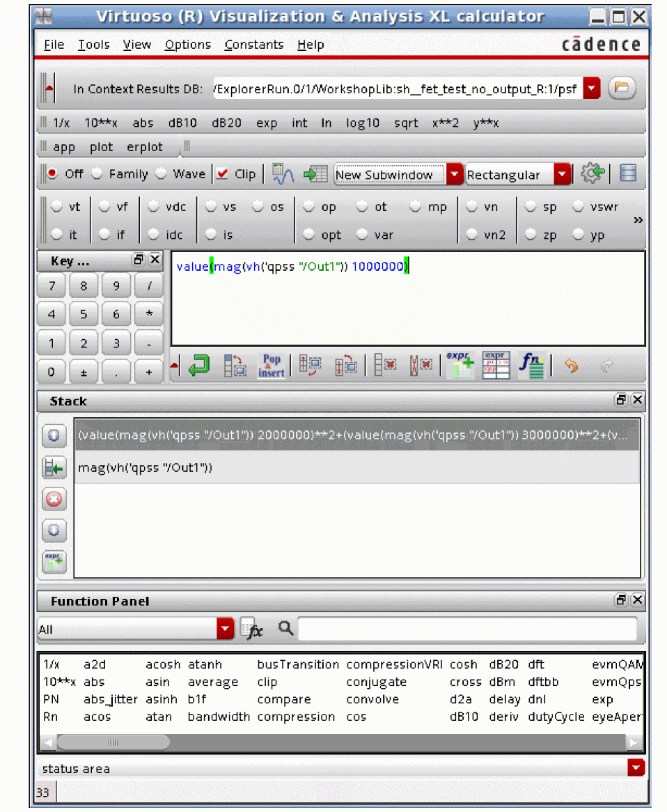Open plot settings gear icon

(x=593, y=173)
